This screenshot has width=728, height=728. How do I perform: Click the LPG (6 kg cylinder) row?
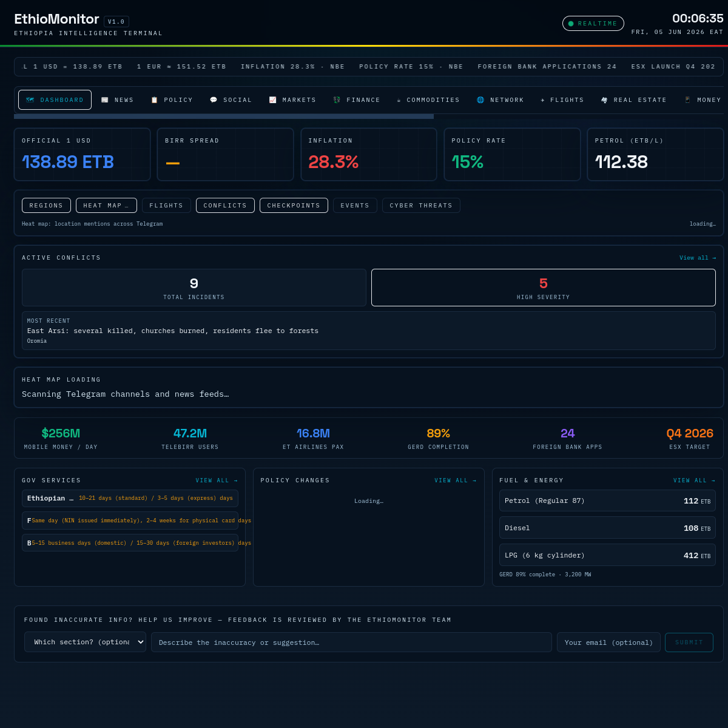pyautogui.click(x=607, y=555)
